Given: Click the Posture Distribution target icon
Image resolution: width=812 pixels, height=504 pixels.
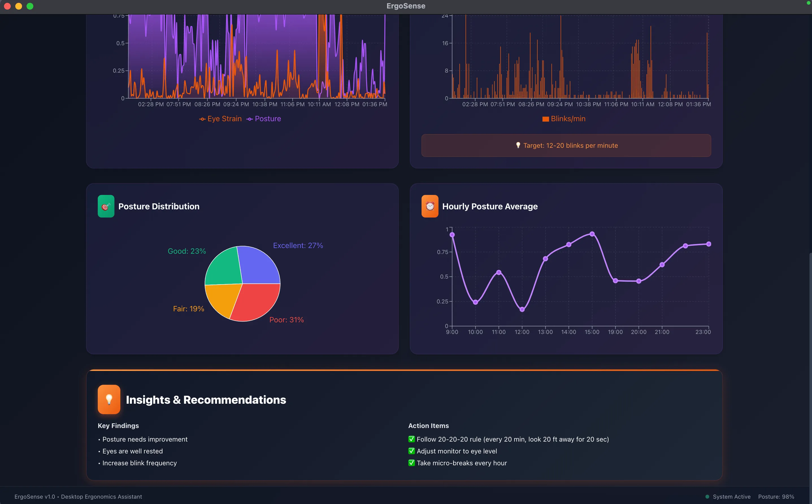Looking at the screenshot, I should pos(106,206).
